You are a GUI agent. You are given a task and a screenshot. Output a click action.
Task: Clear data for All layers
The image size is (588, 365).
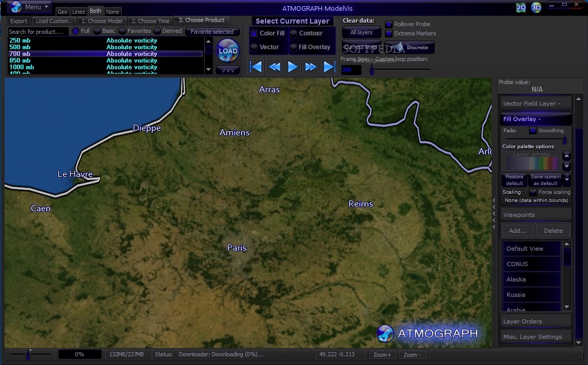coord(361,32)
